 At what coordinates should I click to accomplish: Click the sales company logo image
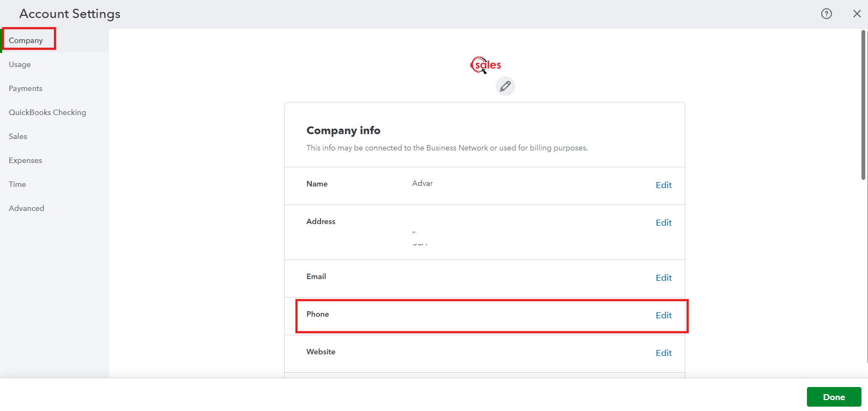(x=485, y=65)
